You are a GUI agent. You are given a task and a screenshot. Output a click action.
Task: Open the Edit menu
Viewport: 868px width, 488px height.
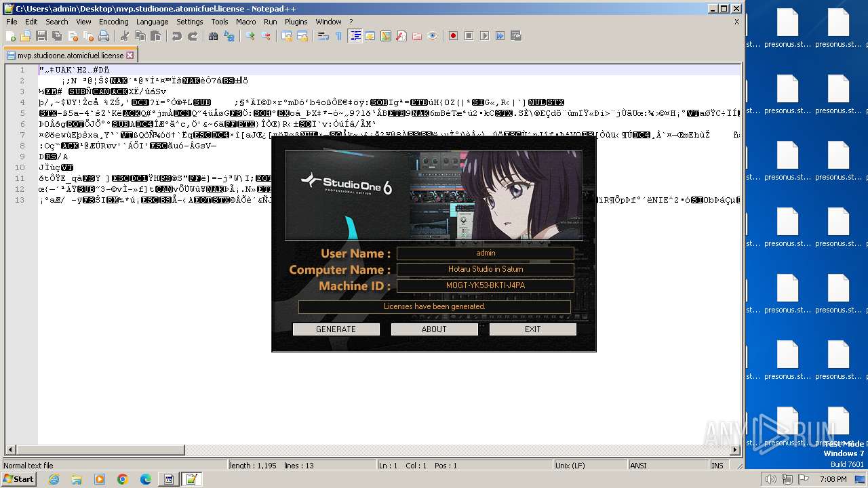31,22
